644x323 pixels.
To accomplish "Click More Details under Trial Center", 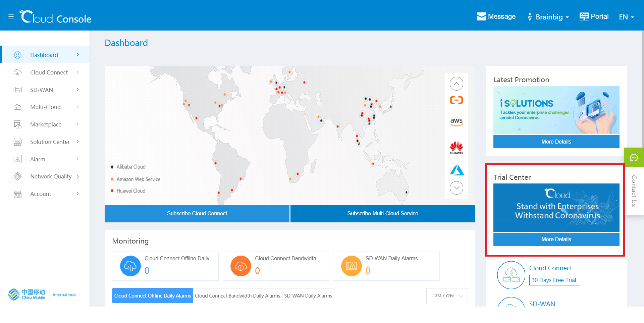I will (x=556, y=239).
